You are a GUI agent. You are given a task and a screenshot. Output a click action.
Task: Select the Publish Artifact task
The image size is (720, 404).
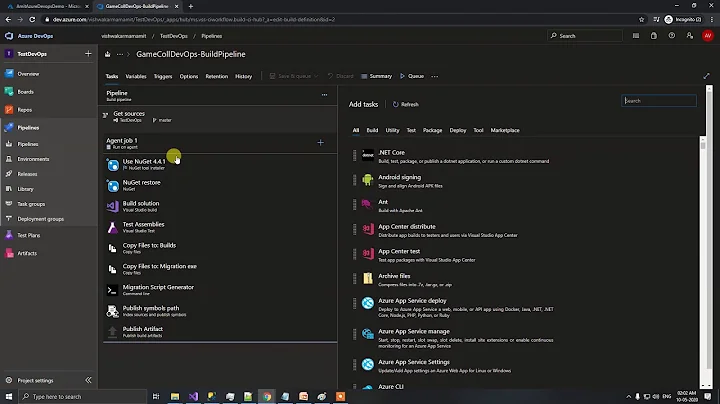tap(220, 332)
